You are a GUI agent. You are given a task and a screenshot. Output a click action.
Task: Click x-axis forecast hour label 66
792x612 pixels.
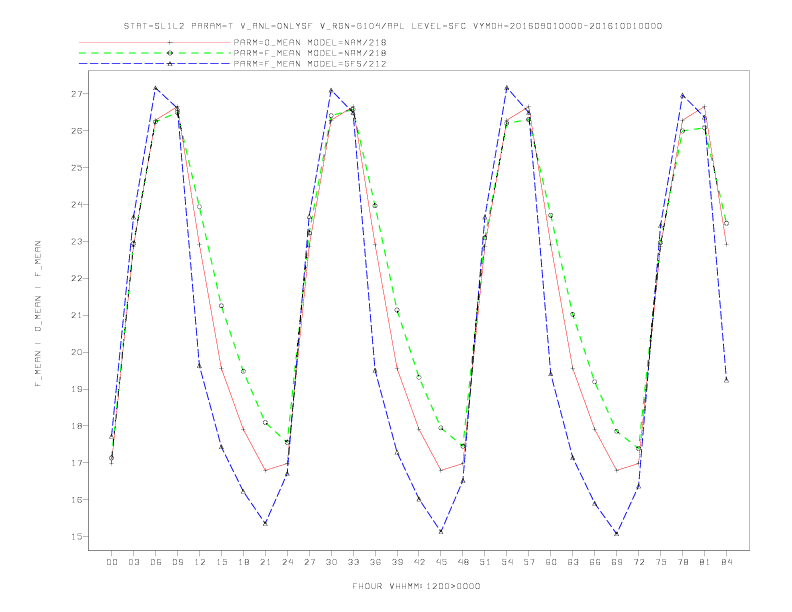(595, 562)
